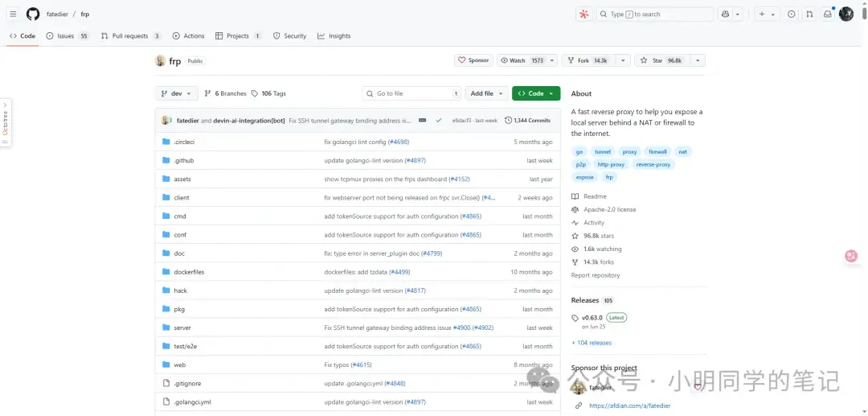The width and height of the screenshot is (868, 416).
Task: Expand the dev branch dropdown
Action: point(177,93)
